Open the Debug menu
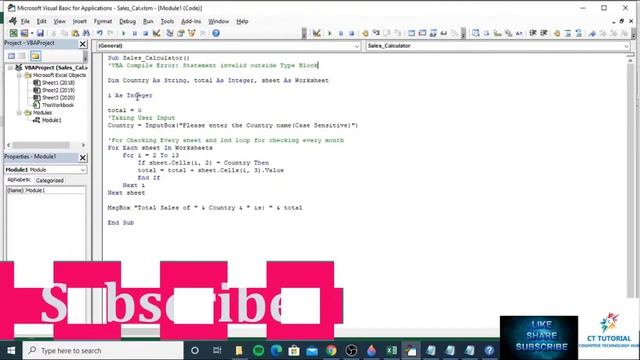This screenshot has height=360, width=640. [127, 21]
